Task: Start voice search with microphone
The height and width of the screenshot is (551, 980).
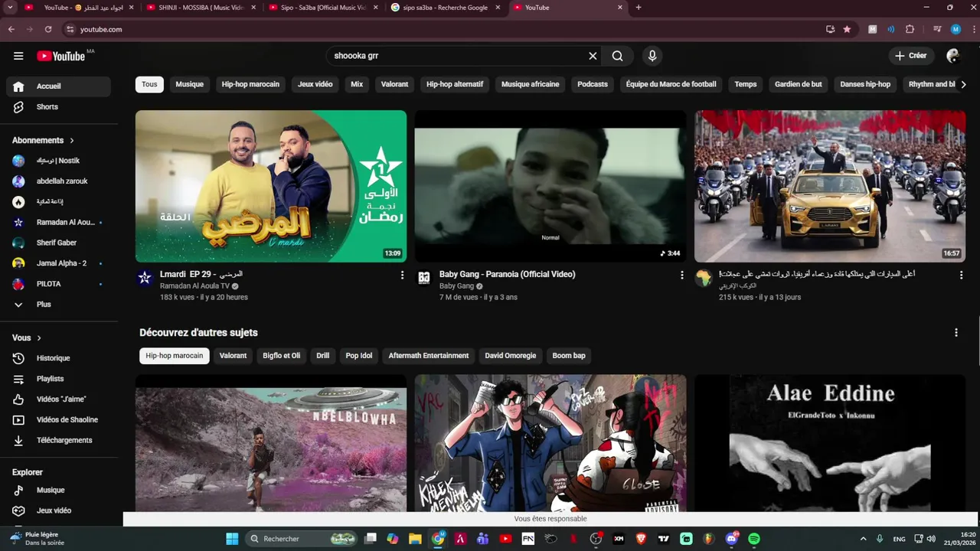Action: click(x=652, y=56)
